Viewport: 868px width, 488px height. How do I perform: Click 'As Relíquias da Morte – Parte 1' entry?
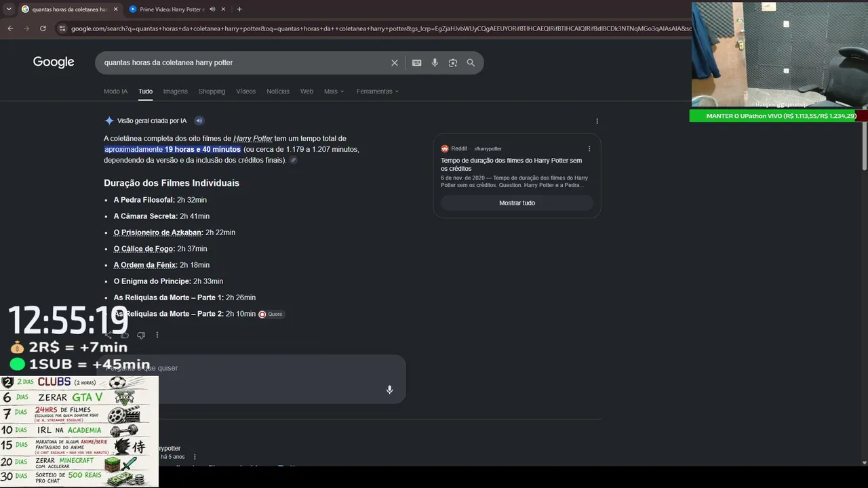coord(184,298)
